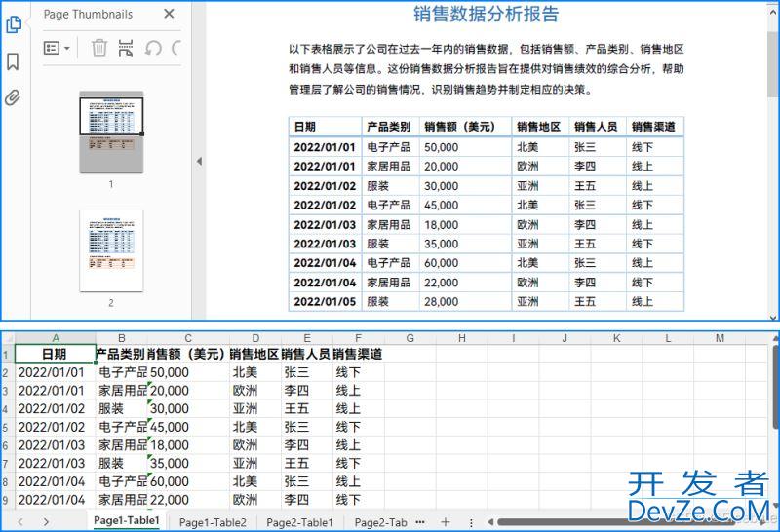Select page 2 thumbnail
The image size is (780, 532).
pyautogui.click(x=111, y=250)
